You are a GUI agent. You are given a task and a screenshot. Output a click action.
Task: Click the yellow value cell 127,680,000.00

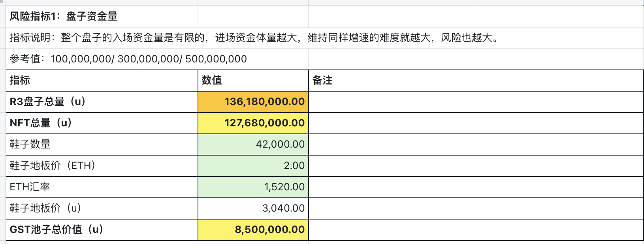click(253, 123)
